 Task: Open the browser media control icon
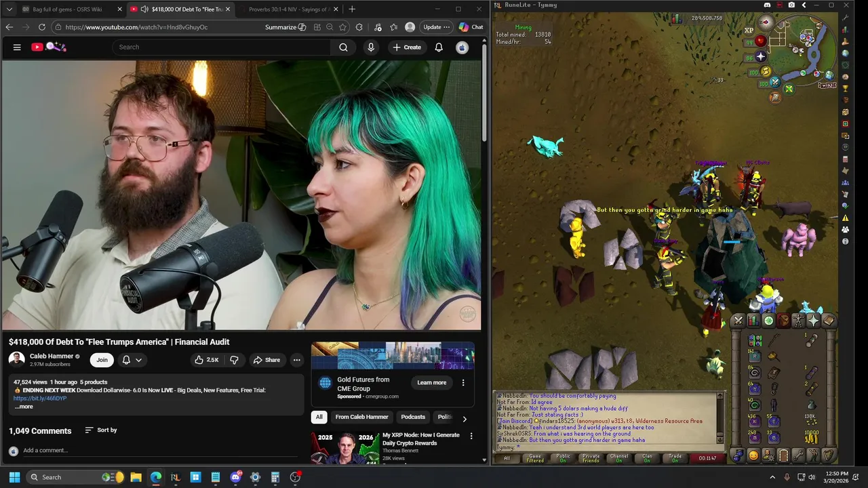(378, 27)
